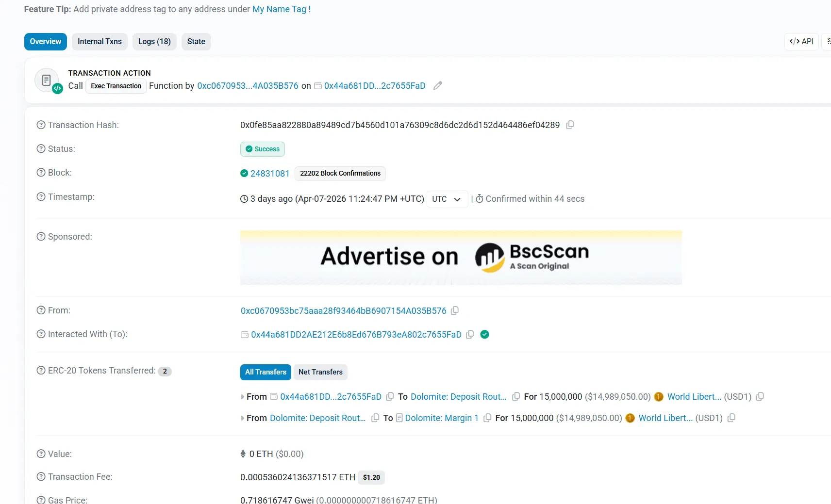
Task: Switch to the State tab
Action: pyautogui.click(x=196, y=42)
